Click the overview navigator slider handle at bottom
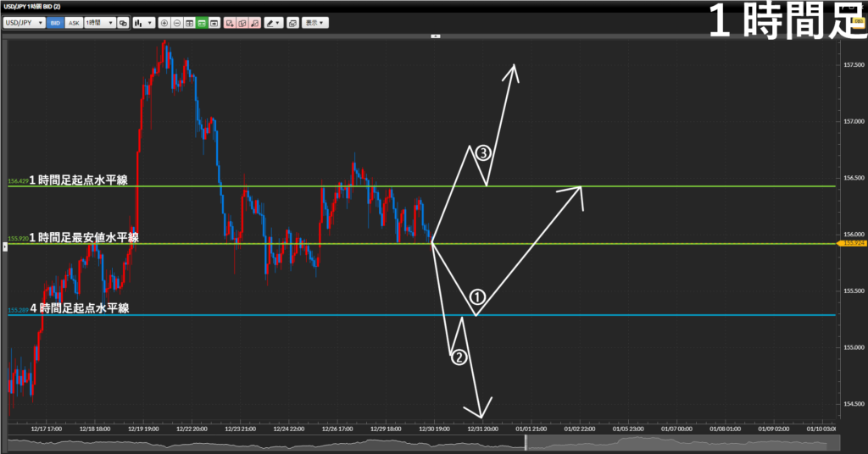868x454 pixels. [525, 442]
